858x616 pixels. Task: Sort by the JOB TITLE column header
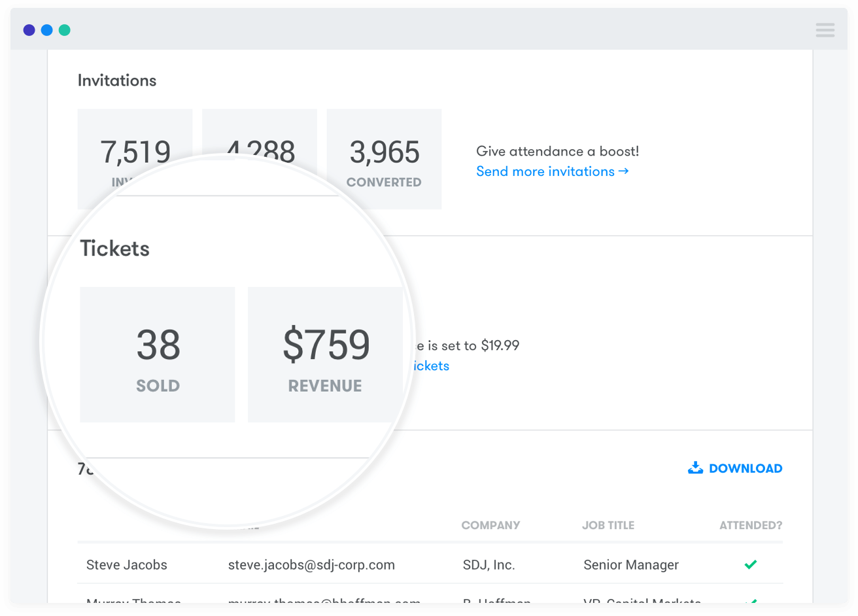608,525
